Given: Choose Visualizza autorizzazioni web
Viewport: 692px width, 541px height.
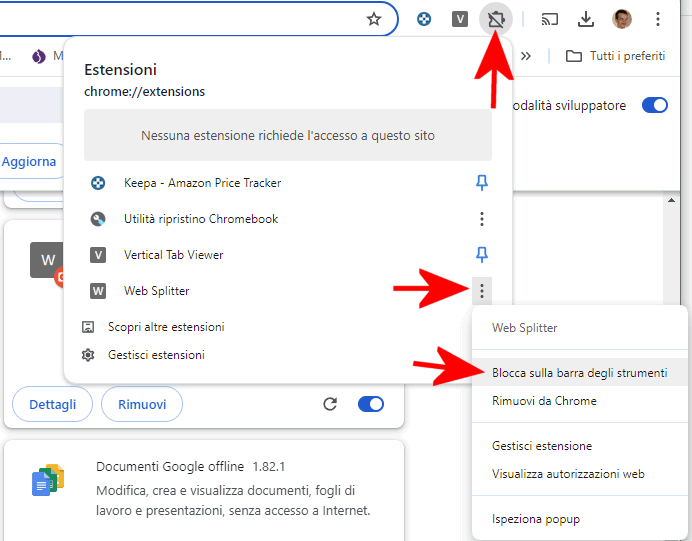Looking at the screenshot, I should click(579, 473).
